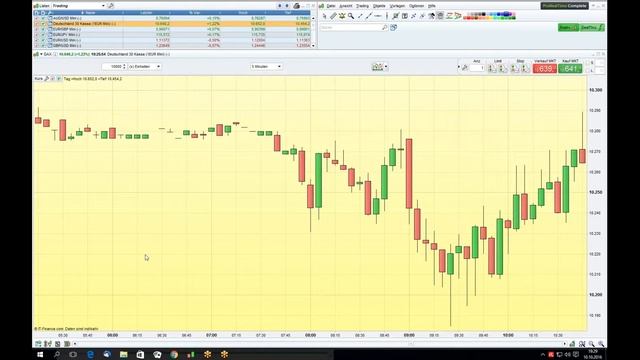Viewport: 640px width, 360px height.
Task: Select the vertical line tool
Action: (387, 16)
